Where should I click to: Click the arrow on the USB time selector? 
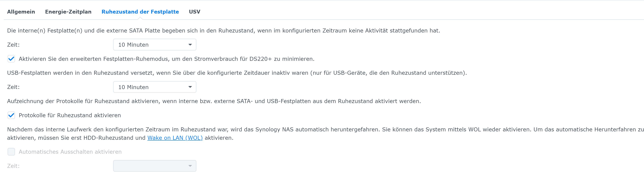click(x=190, y=87)
